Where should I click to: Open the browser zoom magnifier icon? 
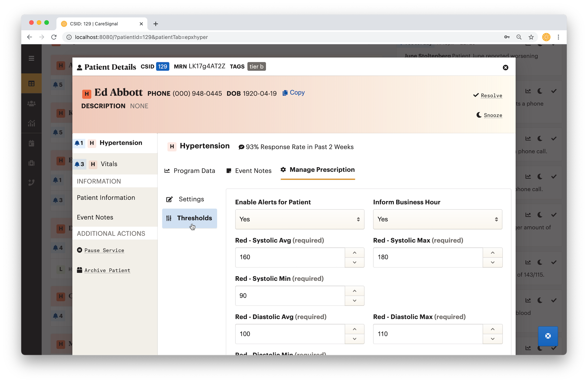[x=519, y=37]
